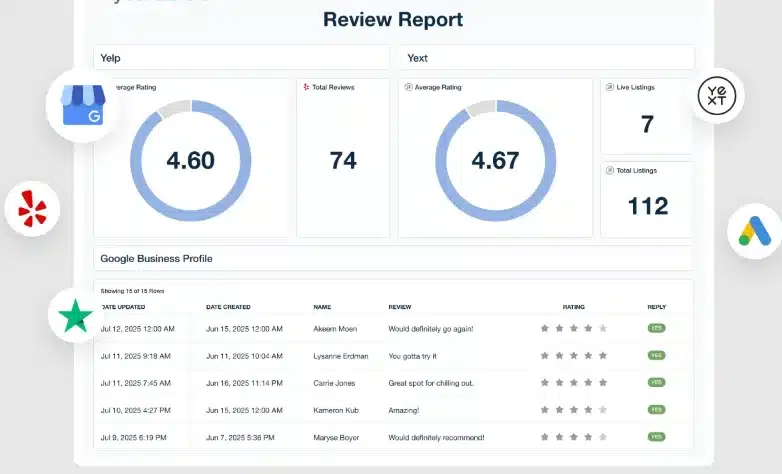
Task: Click date updated 'Jul 12, 2025 12:00 AM'
Action: pyautogui.click(x=138, y=329)
